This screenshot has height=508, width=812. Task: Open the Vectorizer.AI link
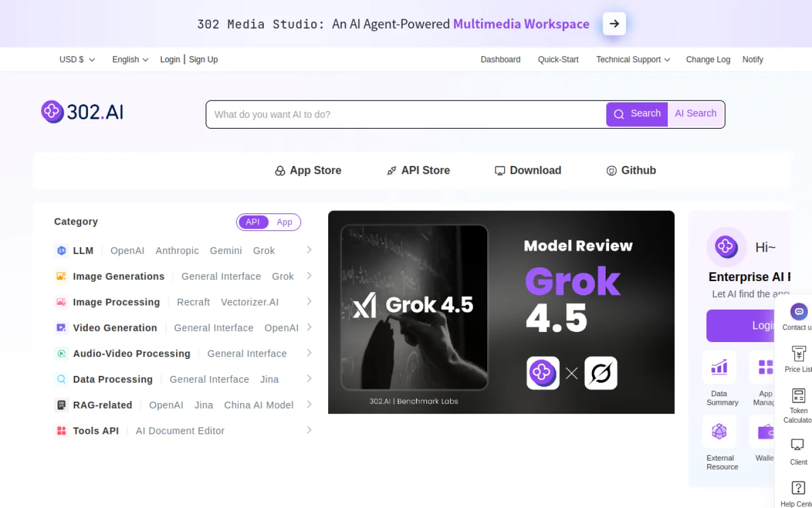[250, 302]
